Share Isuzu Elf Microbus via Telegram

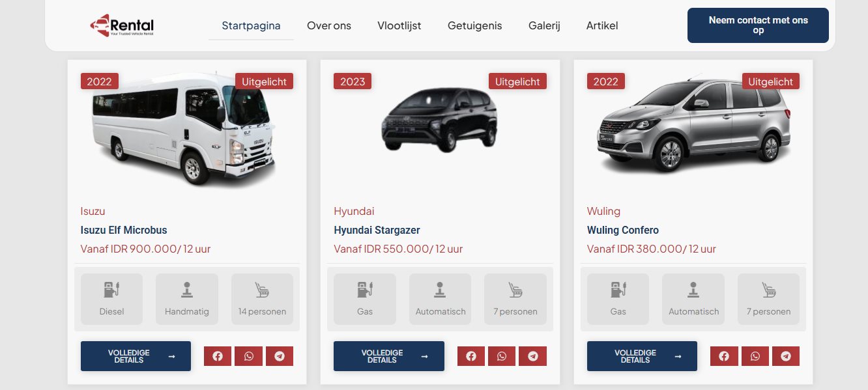pos(280,356)
